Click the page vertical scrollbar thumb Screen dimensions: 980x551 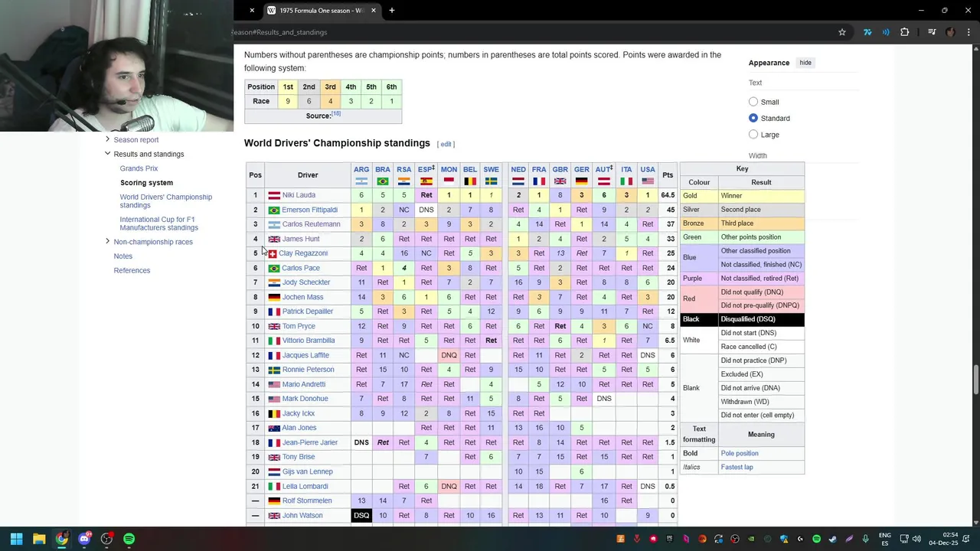(976, 379)
